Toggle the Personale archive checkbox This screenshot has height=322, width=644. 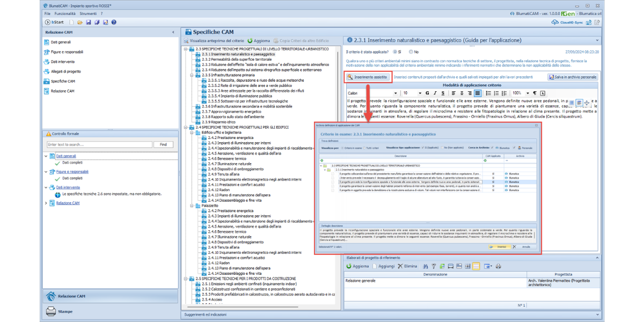[514, 148]
